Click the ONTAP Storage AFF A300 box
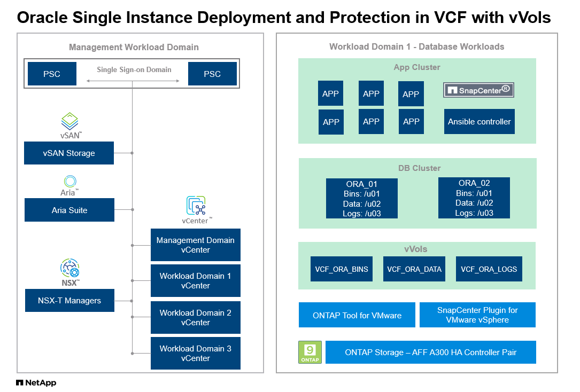The width and height of the screenshot is (580, 392). point(430,352)
